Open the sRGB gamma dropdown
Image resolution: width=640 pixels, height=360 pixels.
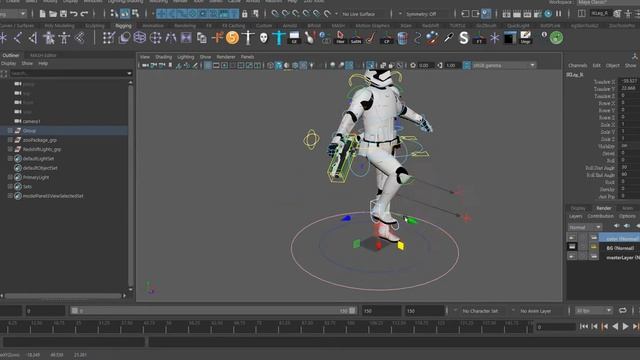504,65
